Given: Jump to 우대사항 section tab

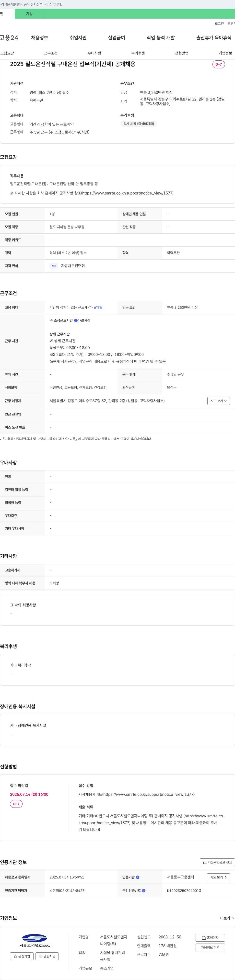Looking at the screenshot, I should (94, 53).
